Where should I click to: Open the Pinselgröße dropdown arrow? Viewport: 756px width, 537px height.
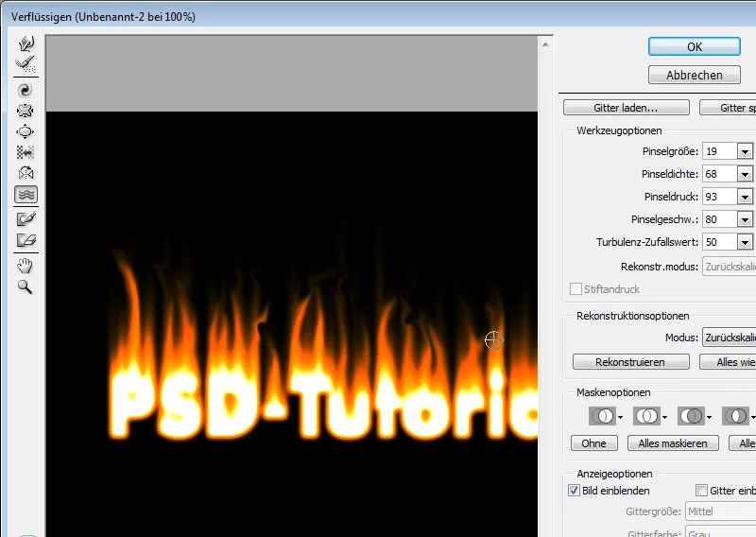pos(745,151)
